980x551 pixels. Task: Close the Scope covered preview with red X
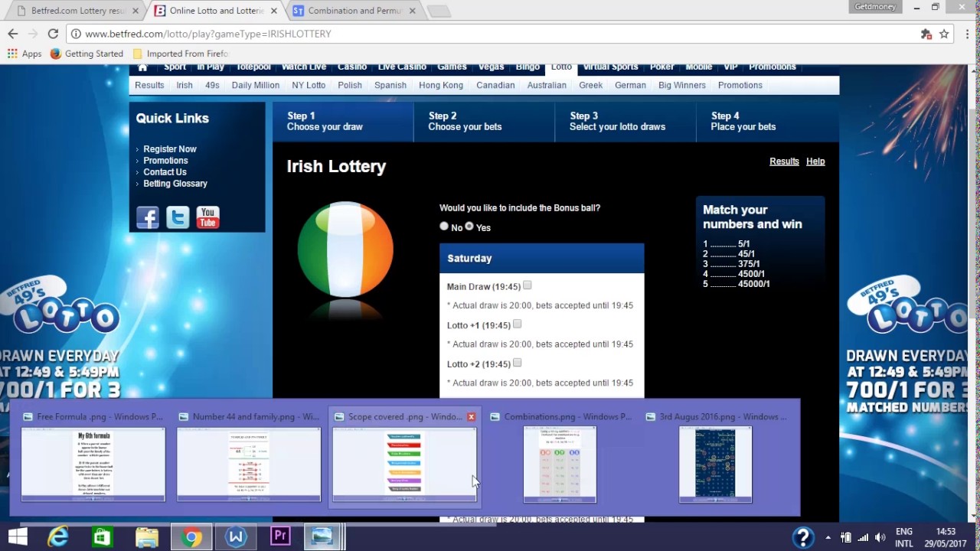coord(471,417)
